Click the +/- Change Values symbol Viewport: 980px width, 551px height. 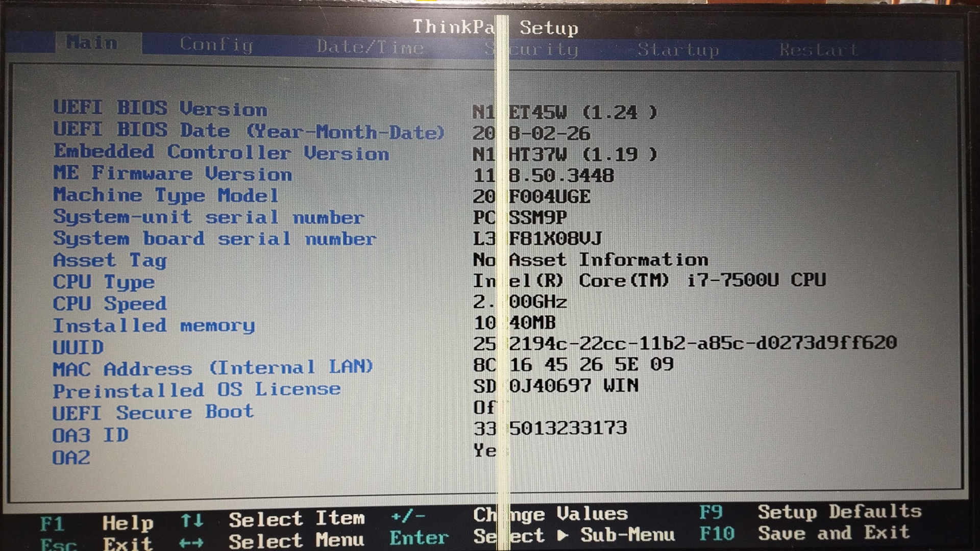point(408,516)
